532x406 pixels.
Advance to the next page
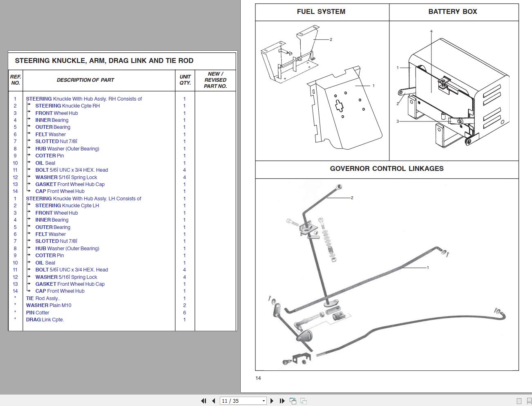[272, 401]
